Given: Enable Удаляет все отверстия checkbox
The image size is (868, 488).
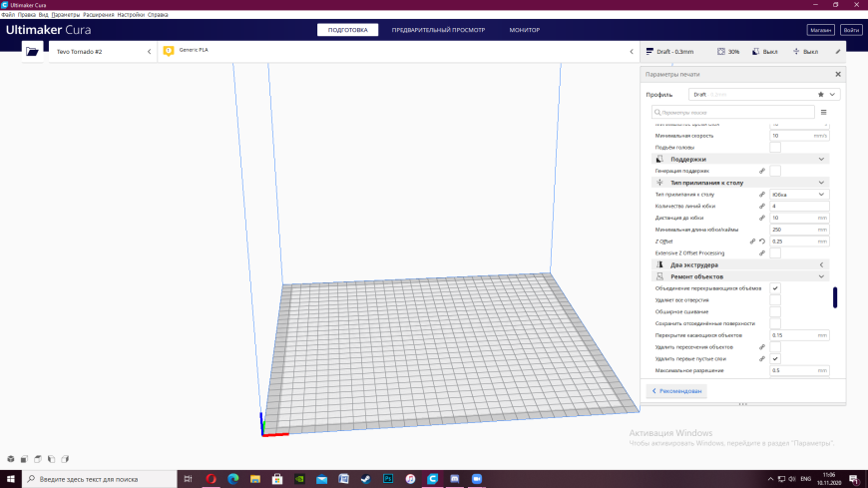Looking at the screenshot, I should click(x=775, y=300).
